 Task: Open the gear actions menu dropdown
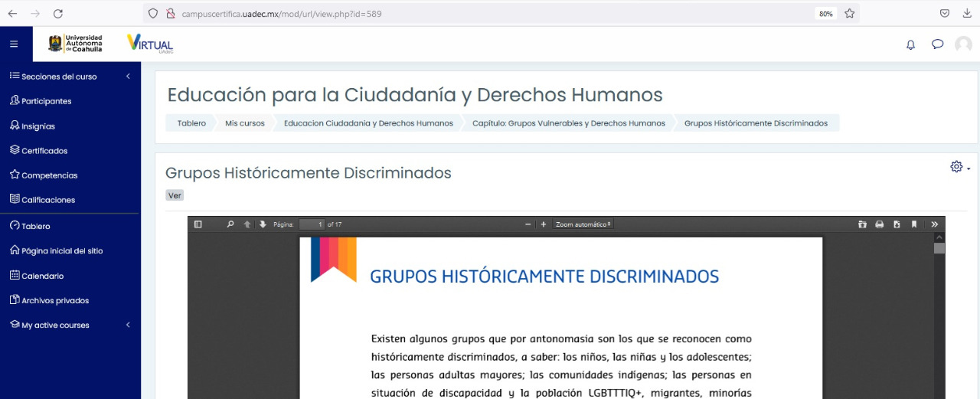(959, 167)
